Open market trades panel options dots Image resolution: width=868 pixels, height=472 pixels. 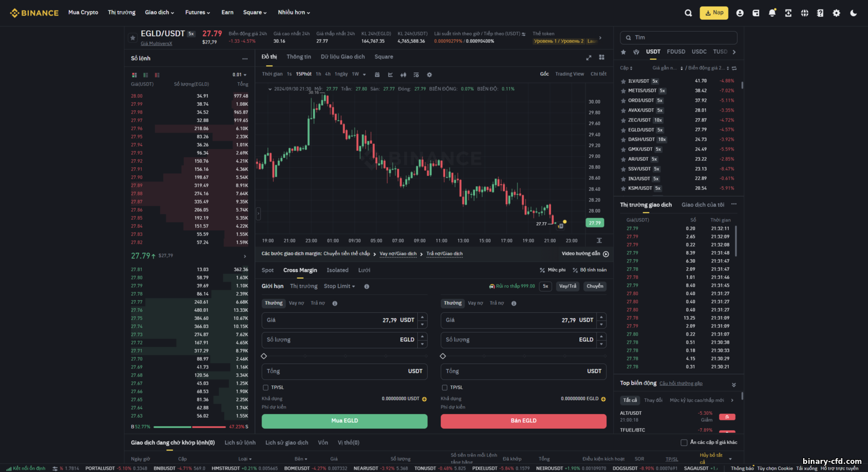[x=734, y=204]
